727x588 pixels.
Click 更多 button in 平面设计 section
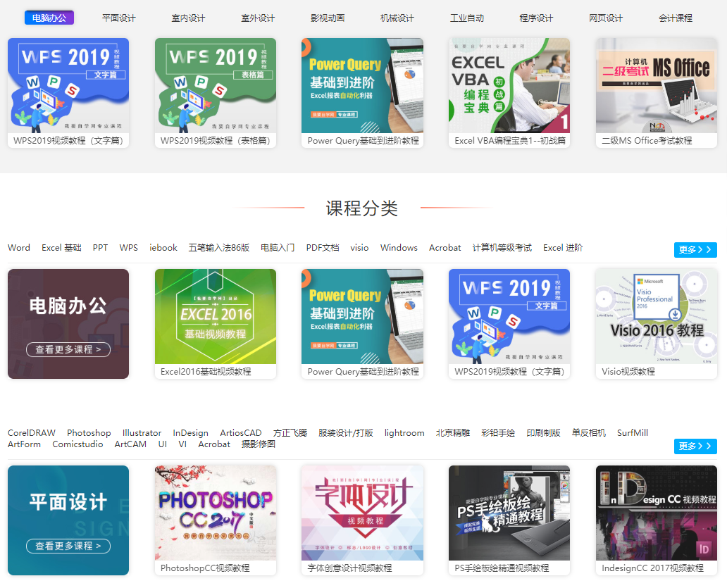pos(695,446)
